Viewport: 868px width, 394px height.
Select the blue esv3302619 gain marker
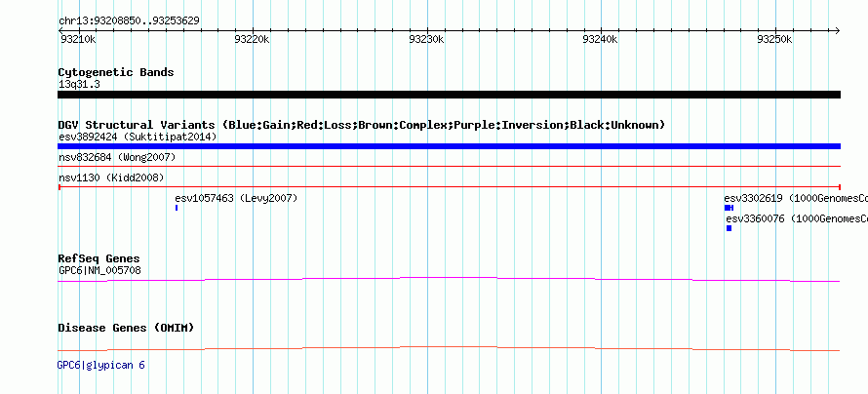pyautogui.click(x=729, y=208)
